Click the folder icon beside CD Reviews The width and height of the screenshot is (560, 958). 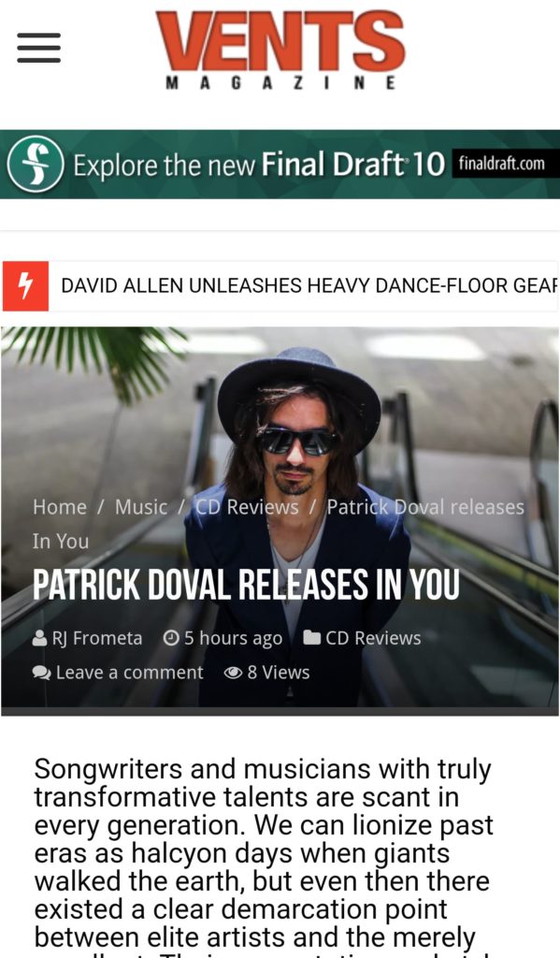pos(311,638)
